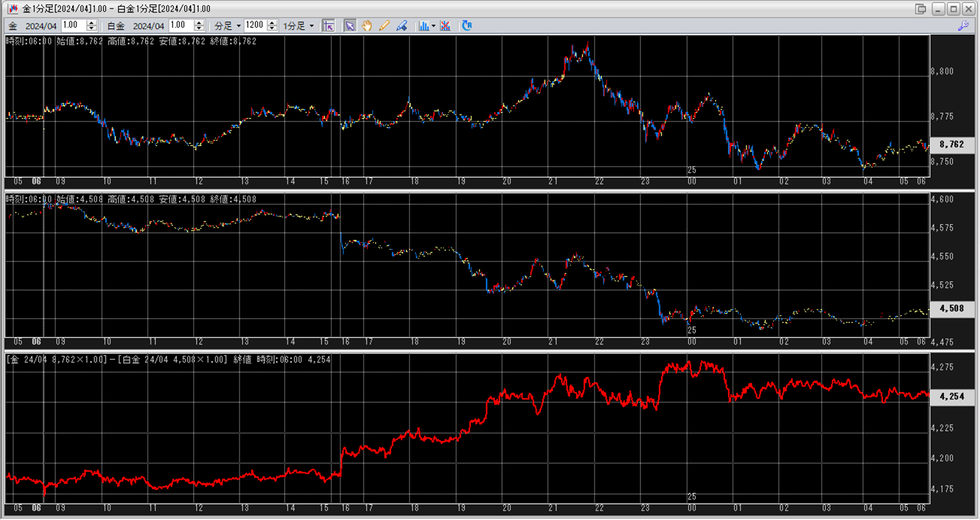Select the arrow pointer tool
The height and width of the screenshot is (520, 980).
tap(350, 26)
